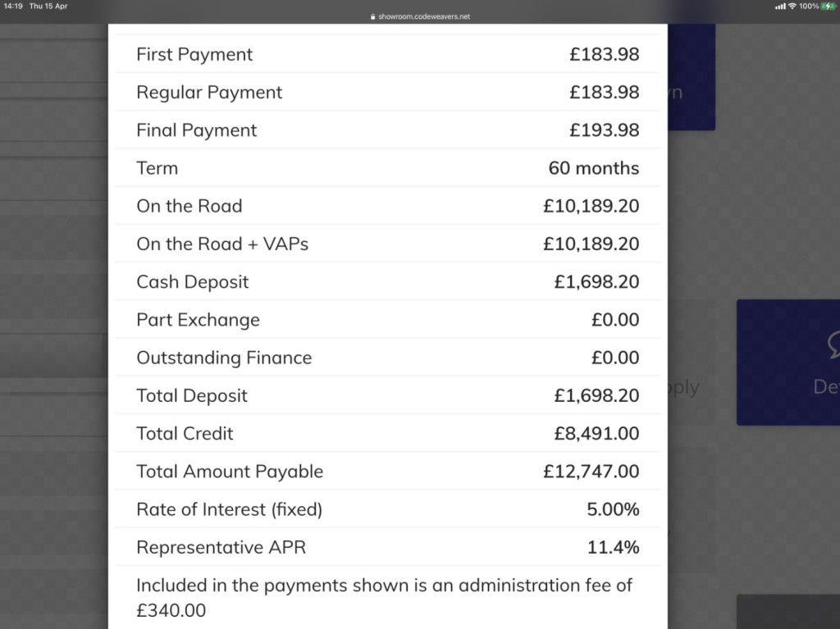Viewport: 840px width, 629px height.
Task: Tap the showroom.codeweavers.net address bar
Action: click(x=423, y=16)
